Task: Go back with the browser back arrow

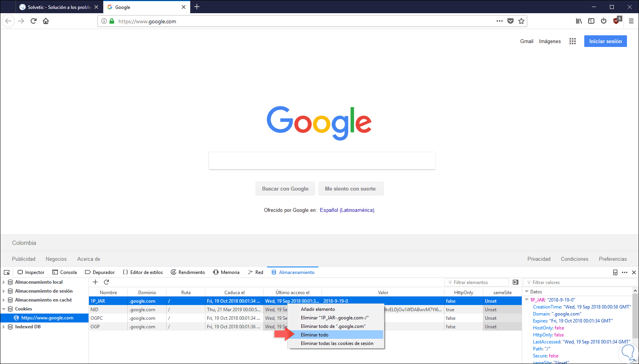Action: coord(8,21)
